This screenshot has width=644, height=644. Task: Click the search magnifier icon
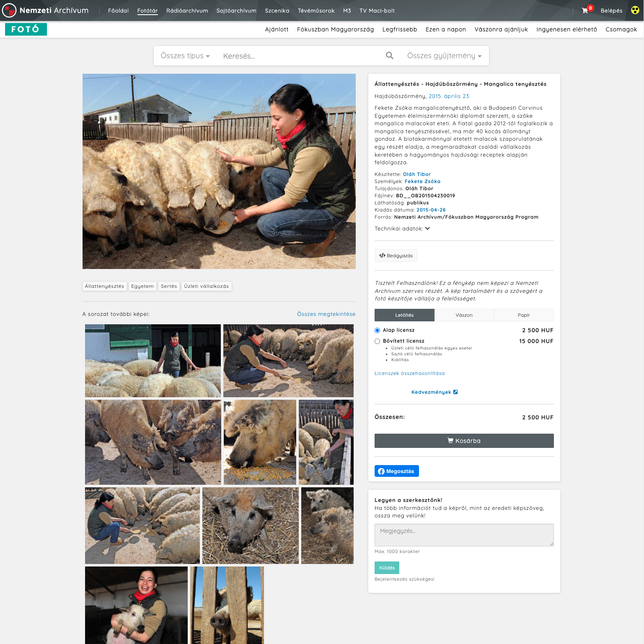pyautogui.click(x=390, y=55)
